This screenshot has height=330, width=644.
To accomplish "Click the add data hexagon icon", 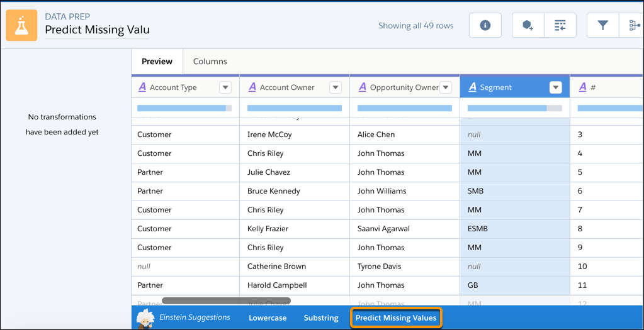I will pos(528,25).
